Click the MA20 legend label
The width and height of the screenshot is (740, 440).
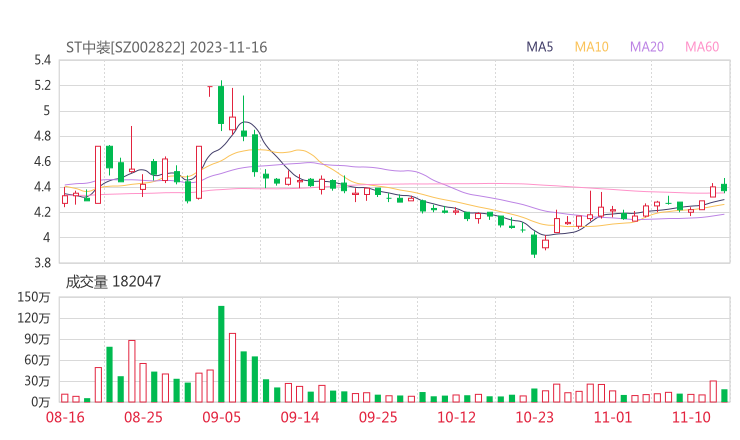point(647,47)
